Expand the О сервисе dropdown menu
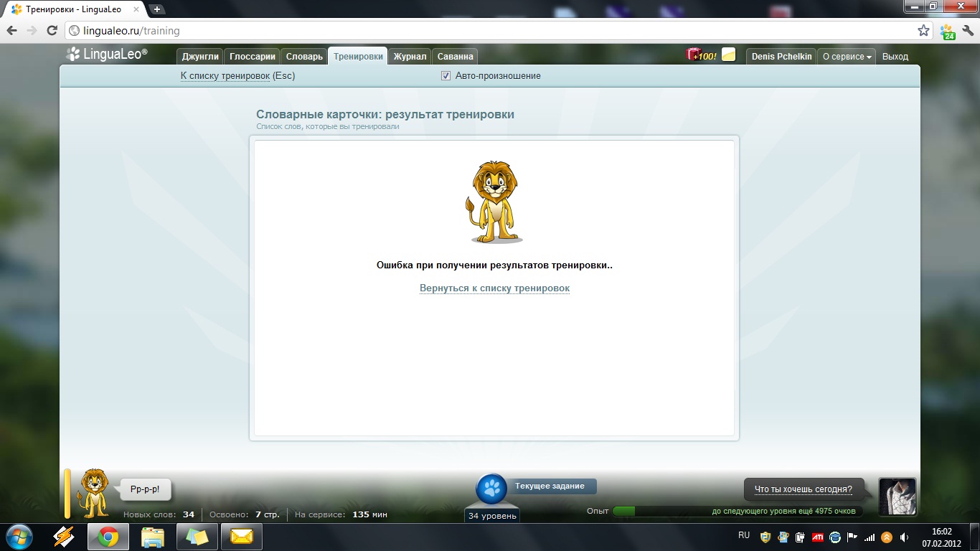 (x=847, y=56)
